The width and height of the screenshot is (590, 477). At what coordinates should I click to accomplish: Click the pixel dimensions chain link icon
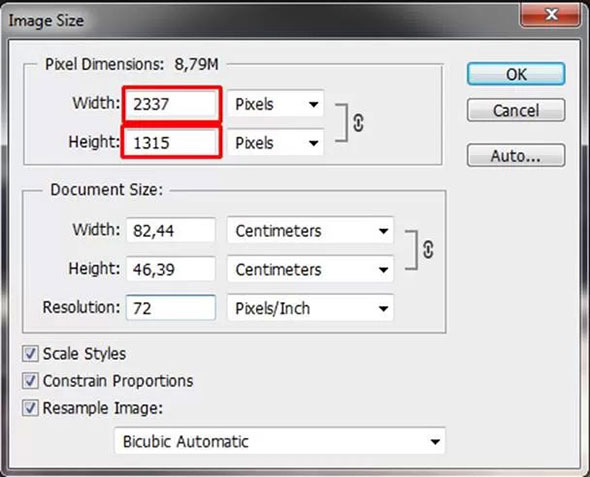click(358, 123)
